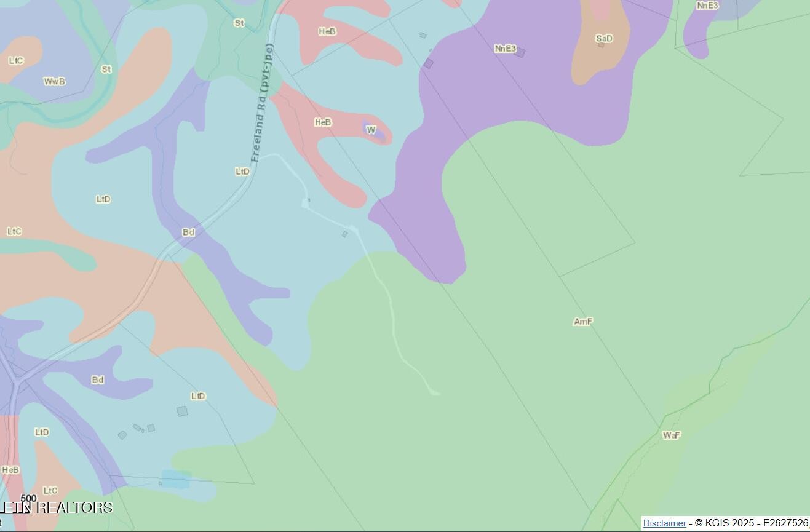810x532 pixels.
Task: Select the building footprint under the SaD label
Action: pos(601,45)
